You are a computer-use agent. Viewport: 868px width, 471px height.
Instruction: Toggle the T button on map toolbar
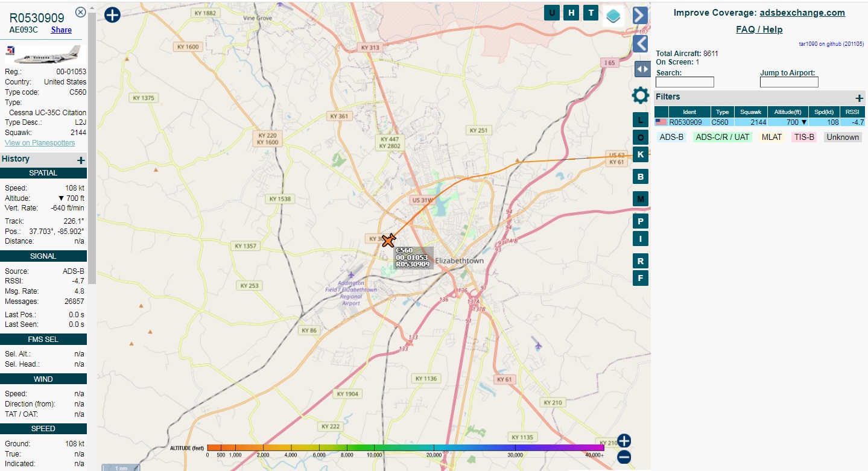(x=591, y=13)
